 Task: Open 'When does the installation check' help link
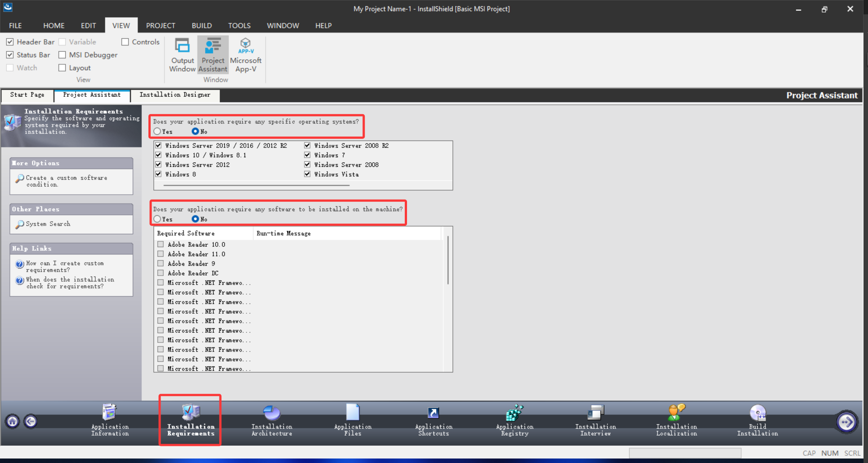tap(70, 283)
